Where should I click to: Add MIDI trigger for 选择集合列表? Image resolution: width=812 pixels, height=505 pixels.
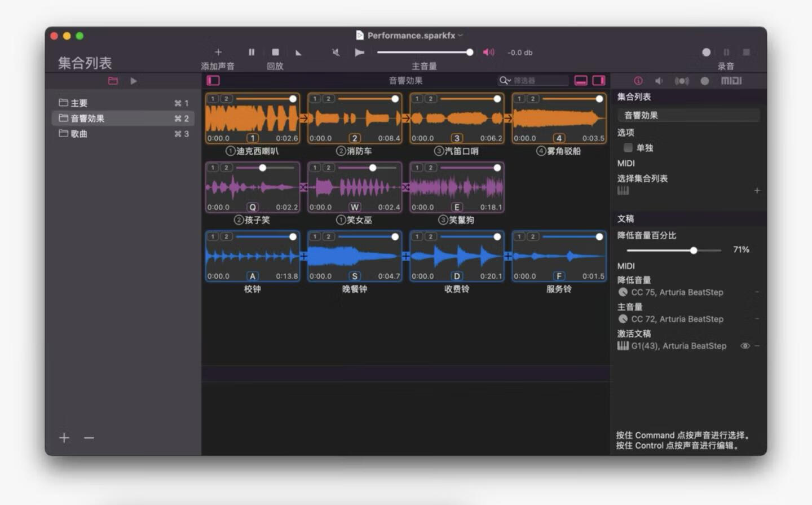[x=757, y=191]
